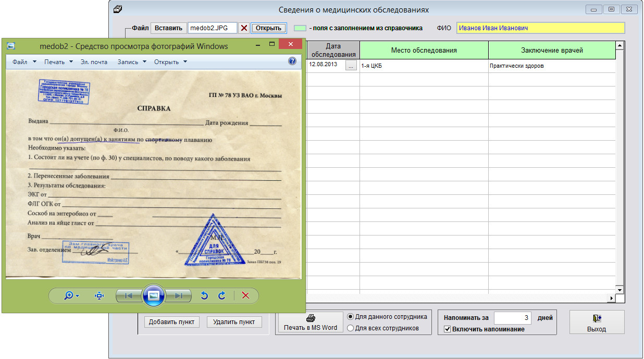Go to the next photo

click(x=179, y=295)
